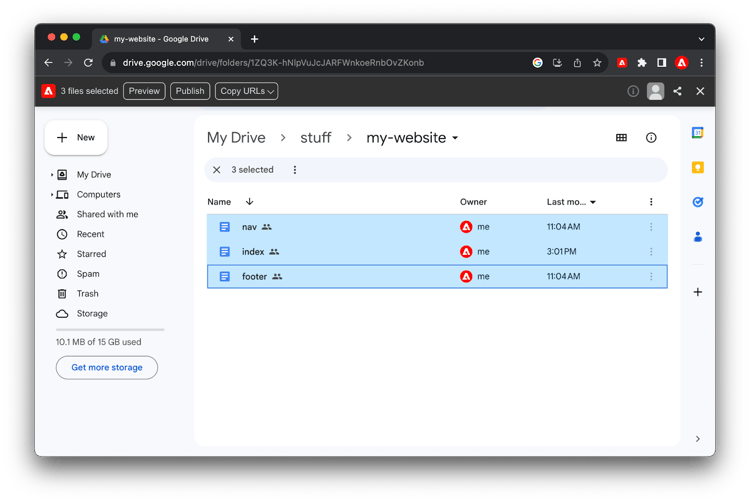The image size is (750, 502).
Task: Open Shared with me section
Action: 107,214
